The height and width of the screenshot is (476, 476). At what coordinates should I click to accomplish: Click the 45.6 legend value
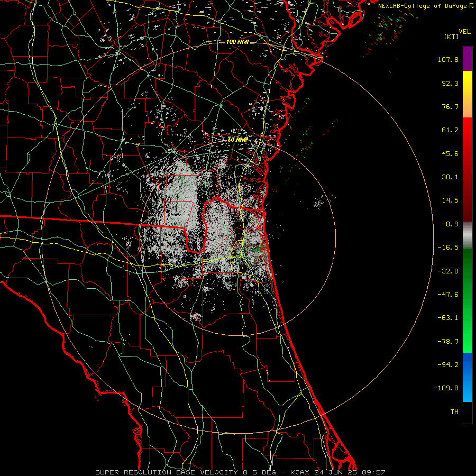click(450, 153)
